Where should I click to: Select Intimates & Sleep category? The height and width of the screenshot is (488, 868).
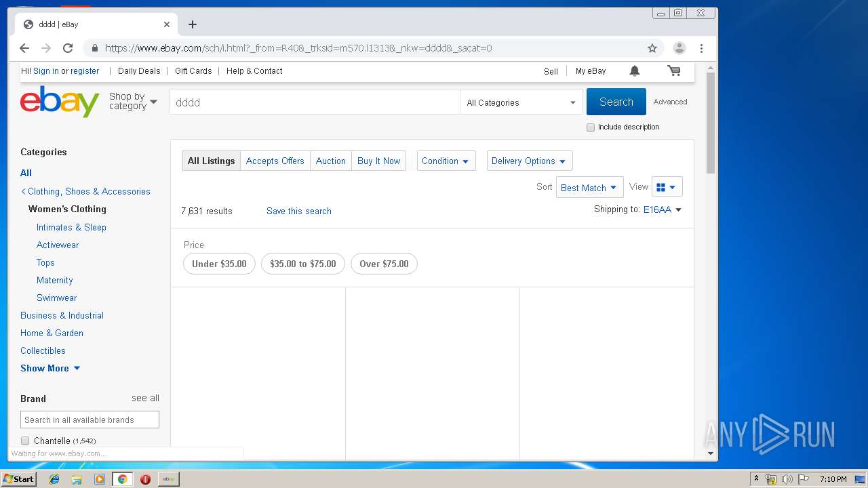click(71, 227)
